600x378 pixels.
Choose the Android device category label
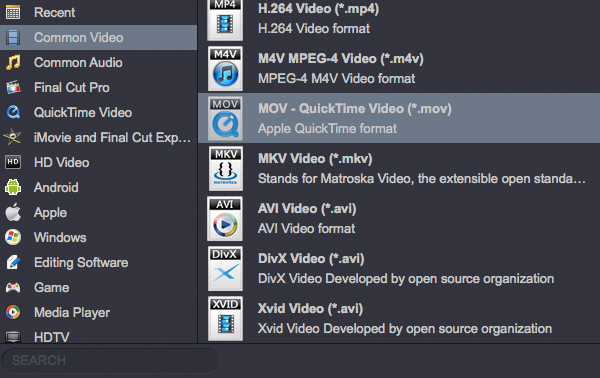(x=56, y=187)
